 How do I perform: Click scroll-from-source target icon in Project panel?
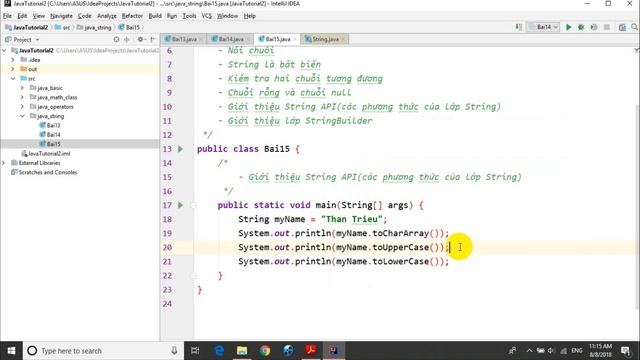(x=116, y=40)
